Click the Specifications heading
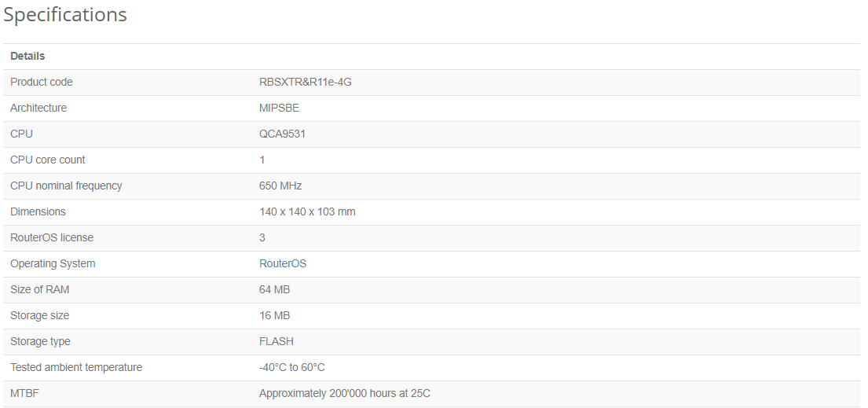 tap(65, 15)
